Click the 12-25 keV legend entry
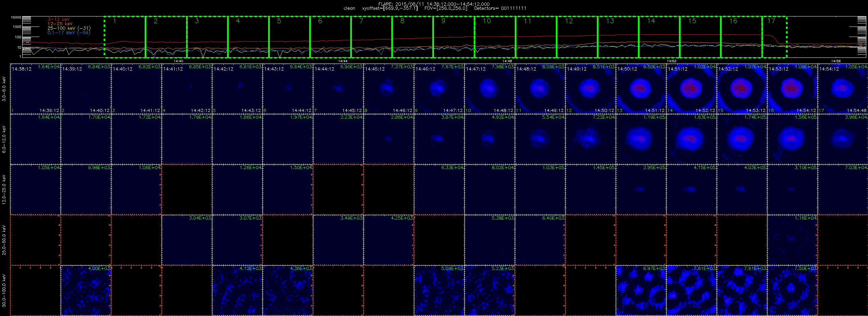This screenshot has height=316, width=868. (60, 24)
